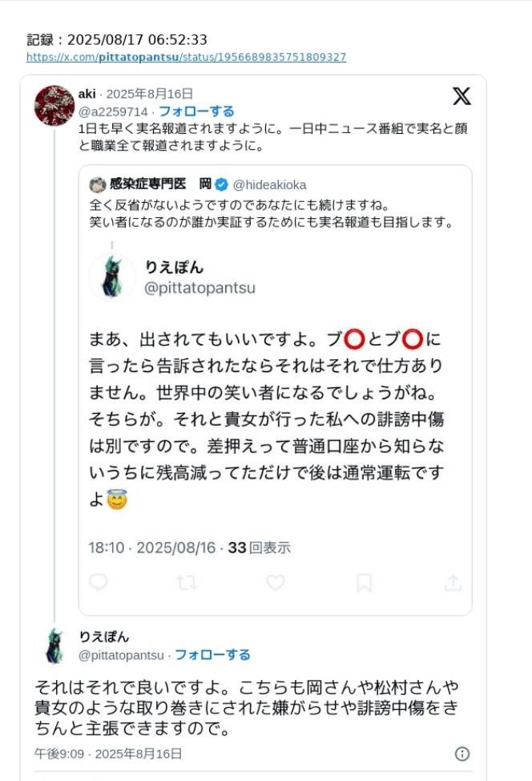Open the @a2259714 handle

pos(113,111)
